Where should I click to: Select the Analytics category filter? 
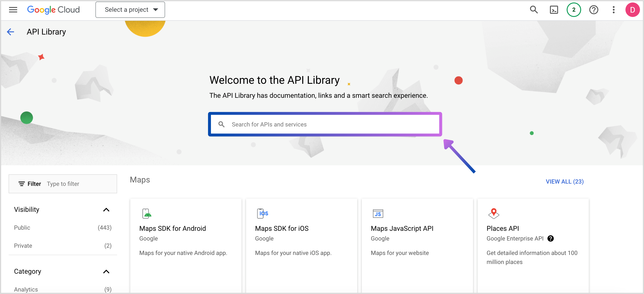click(26, 289)
